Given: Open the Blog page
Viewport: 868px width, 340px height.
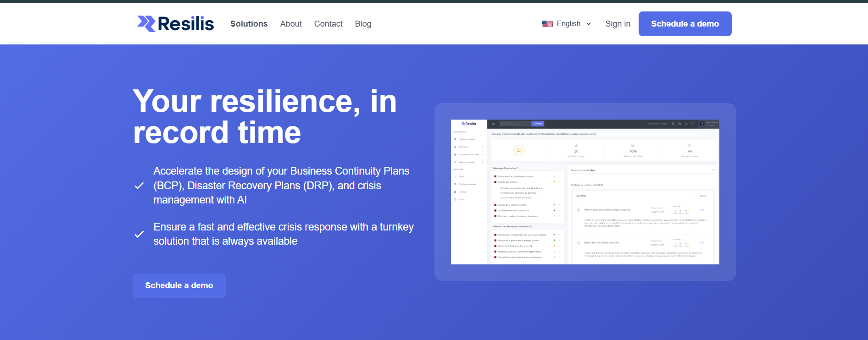Looking at the screenshot, I should pos(363,24).
